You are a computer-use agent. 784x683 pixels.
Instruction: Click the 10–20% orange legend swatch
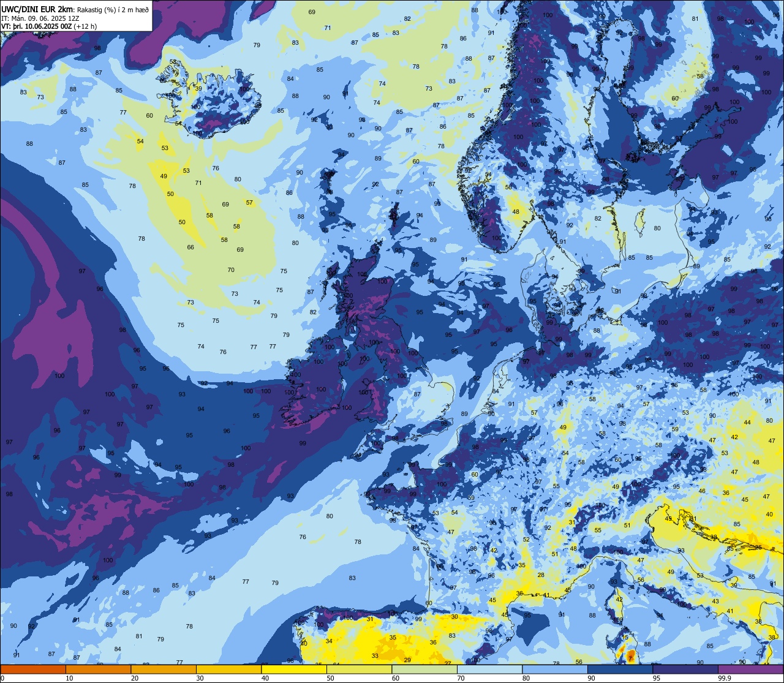[98, 669]
